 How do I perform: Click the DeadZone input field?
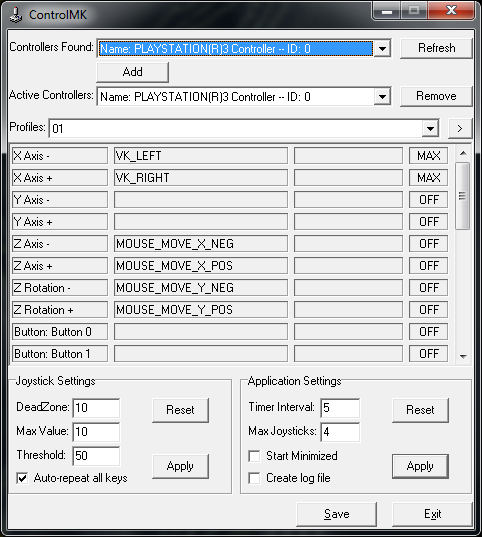(x=96, y=408)
